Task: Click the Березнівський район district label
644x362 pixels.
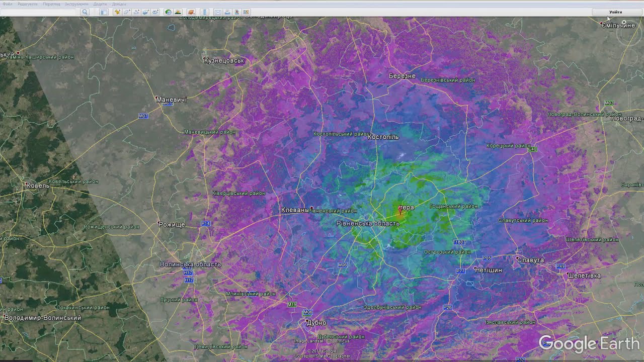Action: 448,80
